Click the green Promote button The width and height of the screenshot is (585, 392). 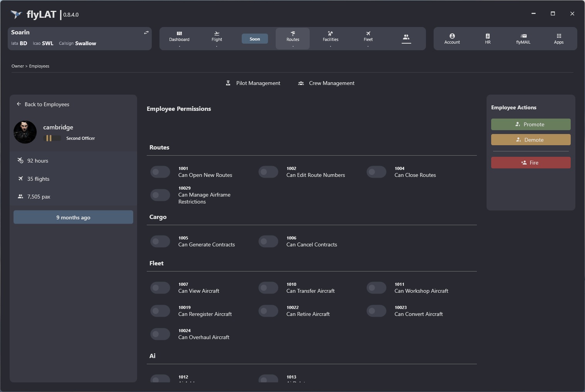531,124
